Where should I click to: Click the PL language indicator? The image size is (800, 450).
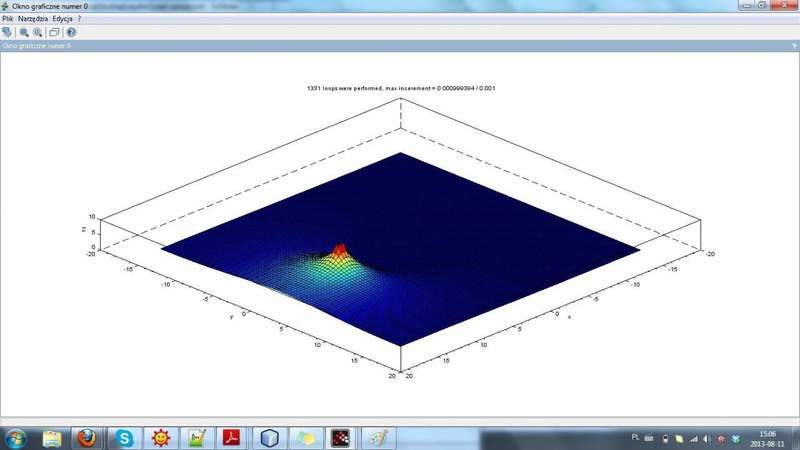click(x=636, y=437)
